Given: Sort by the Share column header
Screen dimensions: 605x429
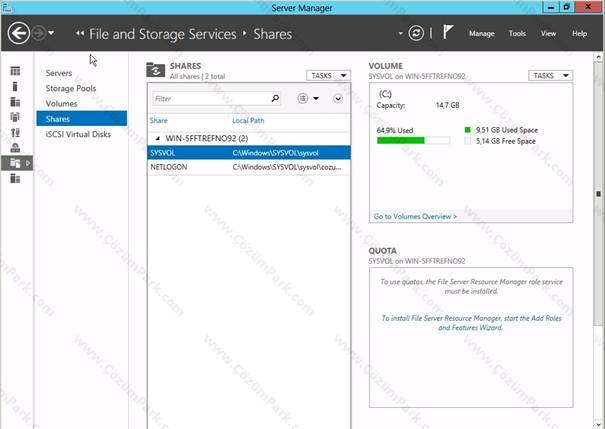Looking at the screenshot, I should point(159,120).
